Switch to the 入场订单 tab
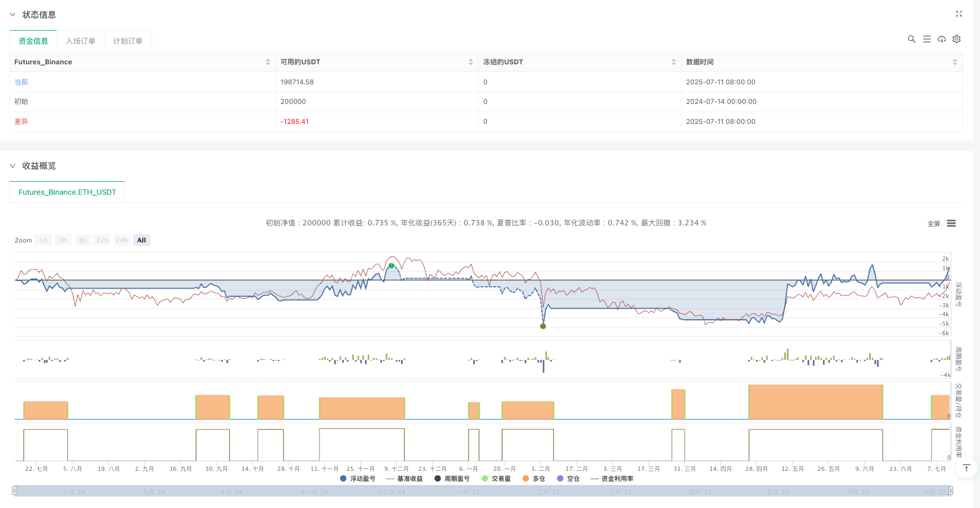 pos(80,41)
